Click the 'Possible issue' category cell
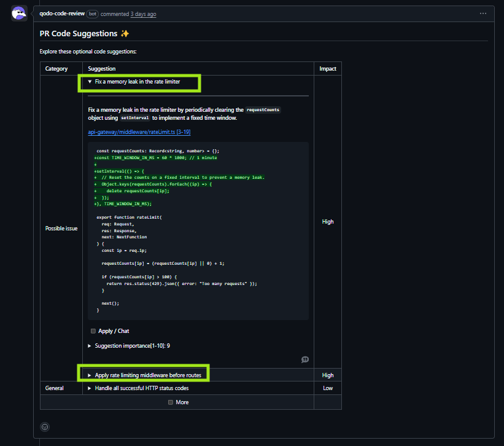This screenshot has height=446, width=504. coord(61,229)
